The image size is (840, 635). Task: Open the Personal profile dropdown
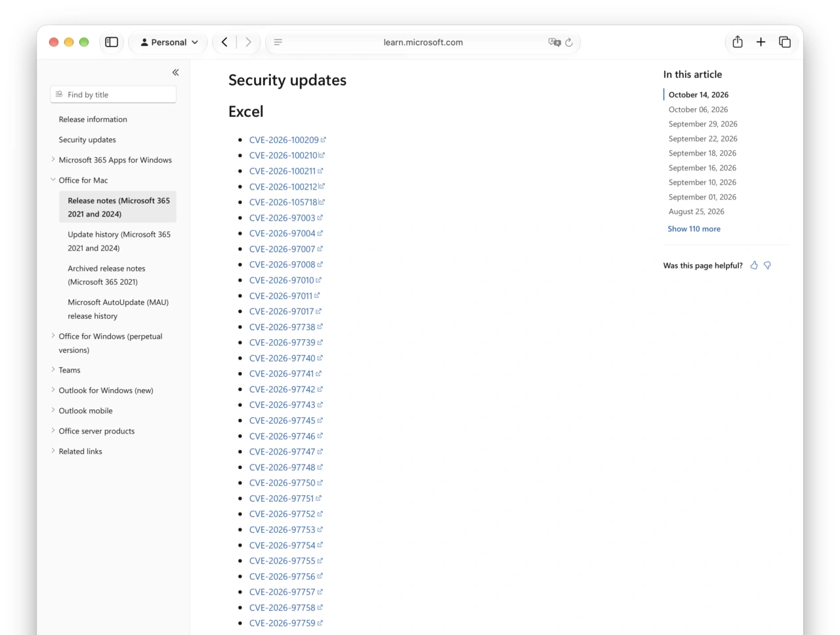(169, 42)
